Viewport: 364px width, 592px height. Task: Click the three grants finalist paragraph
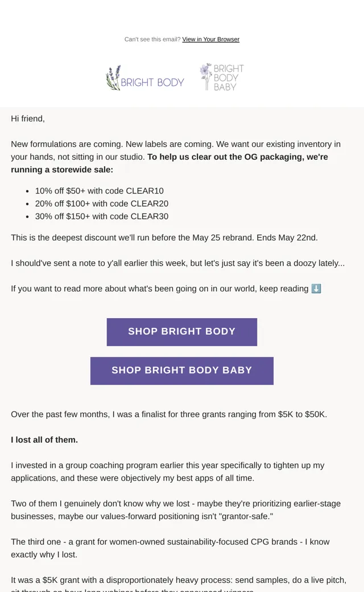click(x=169, y=414)
